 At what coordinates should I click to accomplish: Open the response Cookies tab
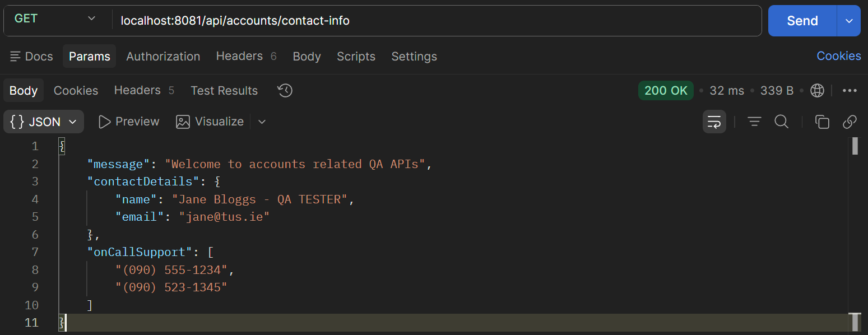76,91
